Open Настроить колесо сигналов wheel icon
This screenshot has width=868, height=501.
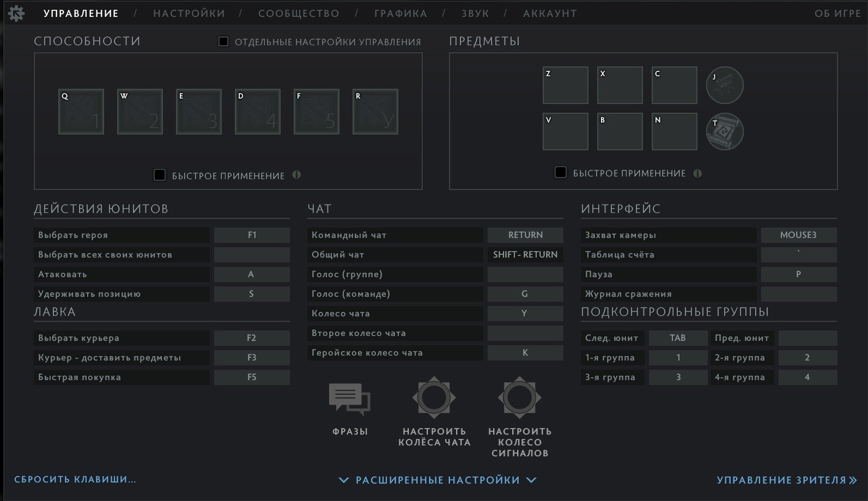point(519,398)
